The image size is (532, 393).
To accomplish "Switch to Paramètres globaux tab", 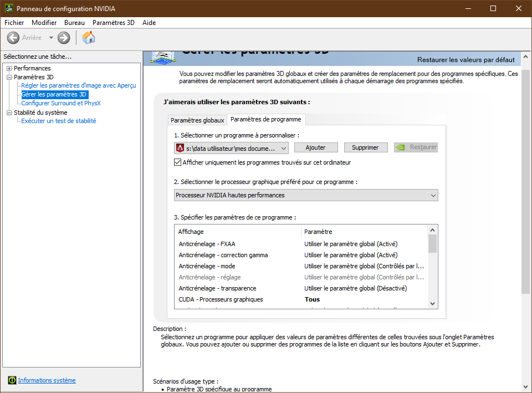I will pyautogui.click(x=197, y=120).
